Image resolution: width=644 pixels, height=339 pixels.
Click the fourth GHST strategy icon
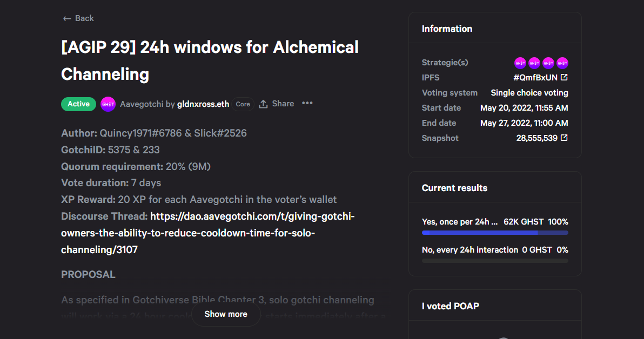(562, 63)
